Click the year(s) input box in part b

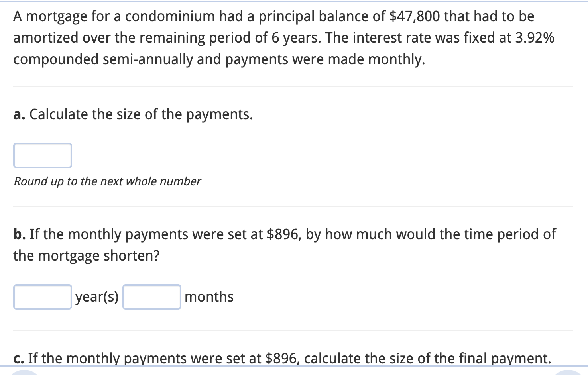42,296
